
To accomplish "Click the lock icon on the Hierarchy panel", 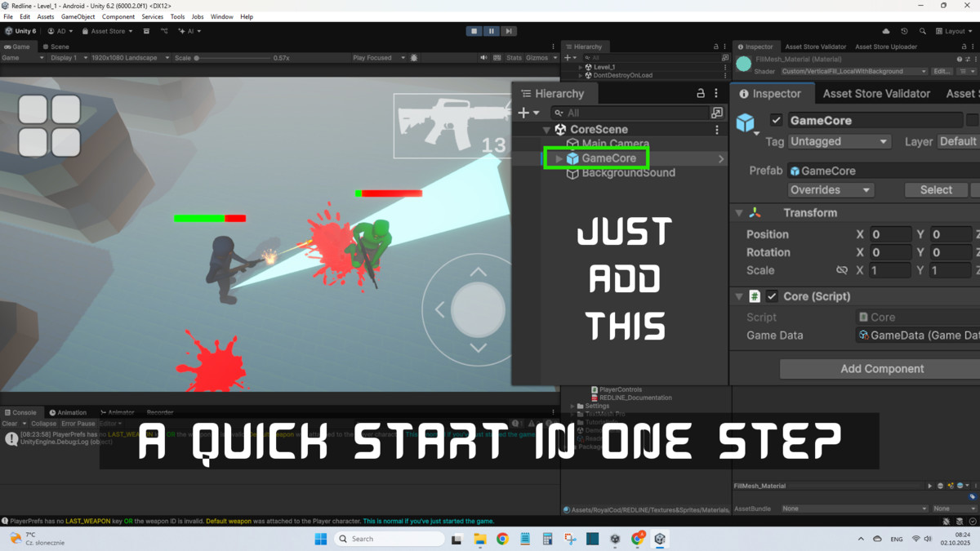I will 700,92.
